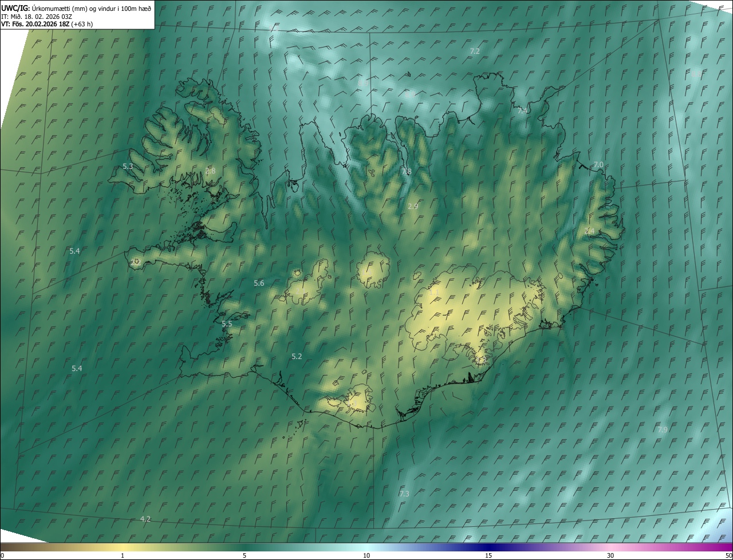The height and width of the screenshot is (560, 733).
Task: Click the colorbar tick label 10
Action: [x=366, y=555]
